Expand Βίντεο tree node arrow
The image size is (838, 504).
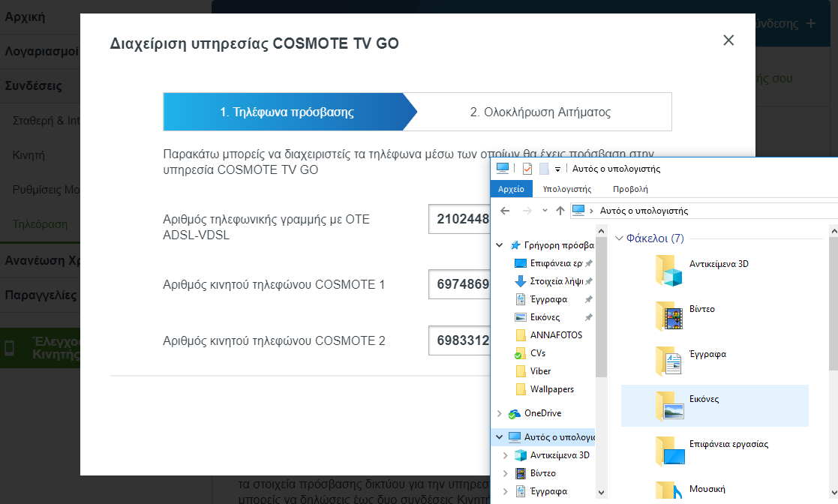(x=505, y=473)
